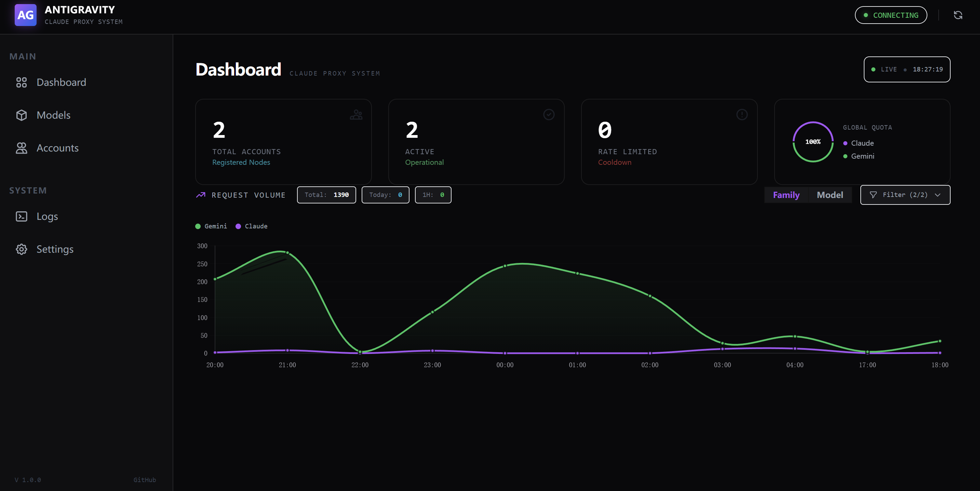Click the checkmark icon on Active card
Viewport: 980px width, 491px height.
548,115
